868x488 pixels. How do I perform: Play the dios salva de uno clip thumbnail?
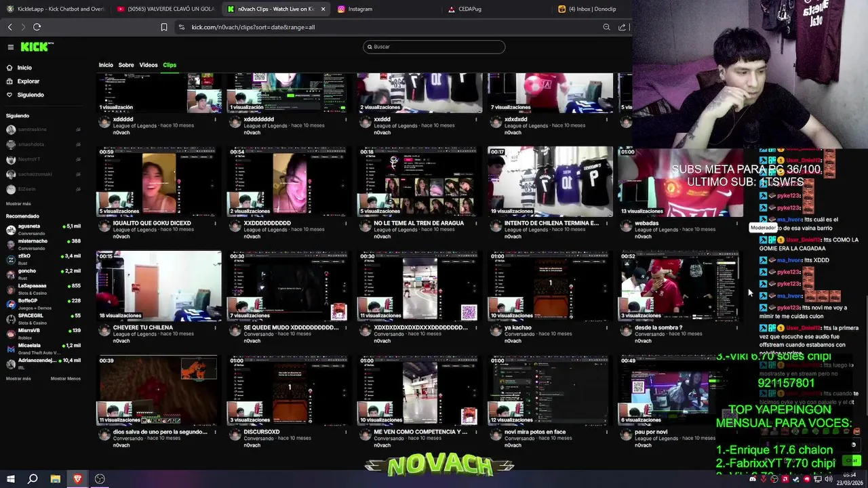pos(159,390)
